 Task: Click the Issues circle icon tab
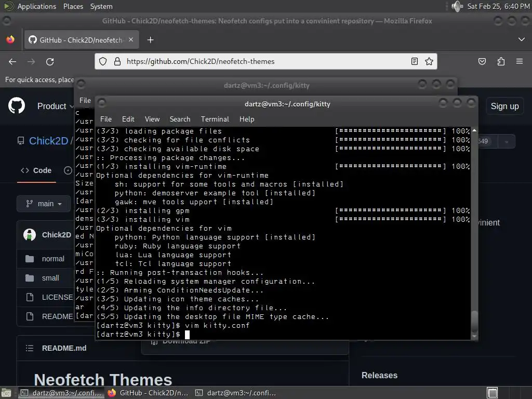[x=68, y=170]
